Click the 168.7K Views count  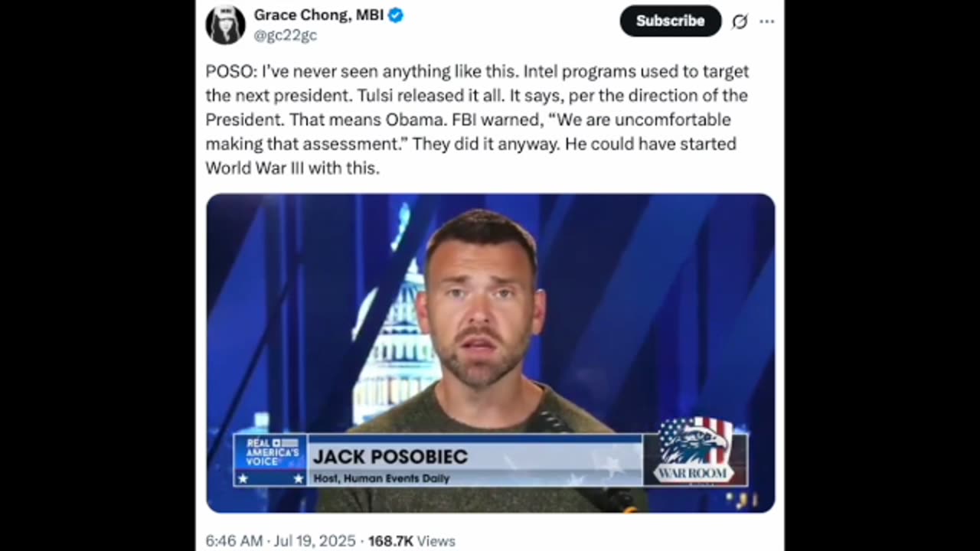coord(412,541)
